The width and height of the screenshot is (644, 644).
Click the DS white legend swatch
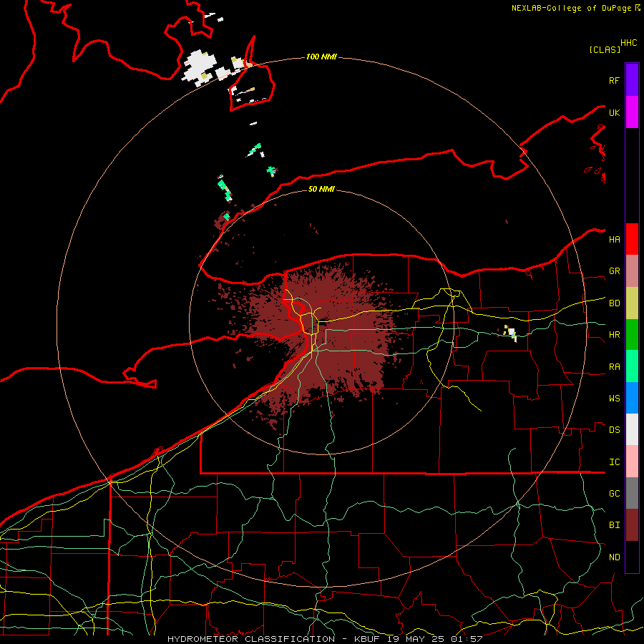tap(632, 429)
